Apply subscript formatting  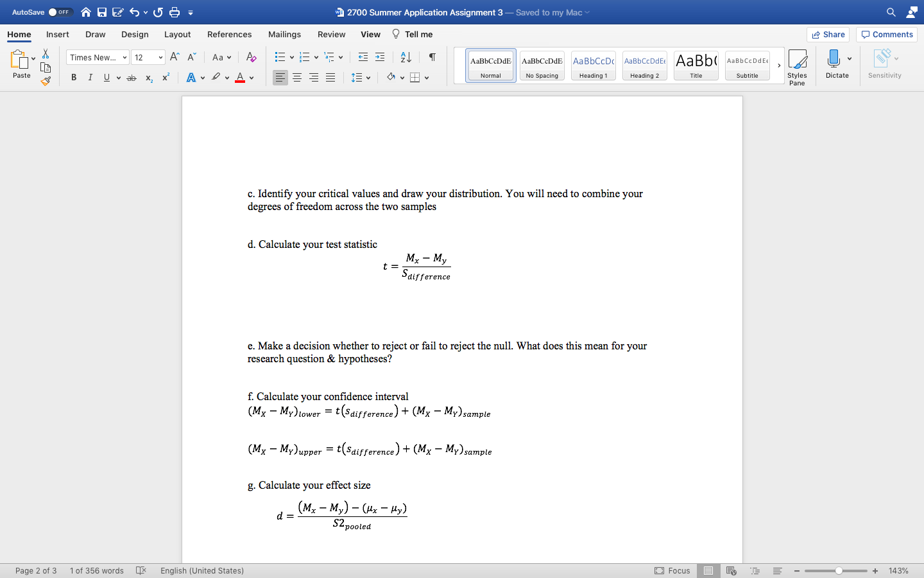(x=148, y=77)
